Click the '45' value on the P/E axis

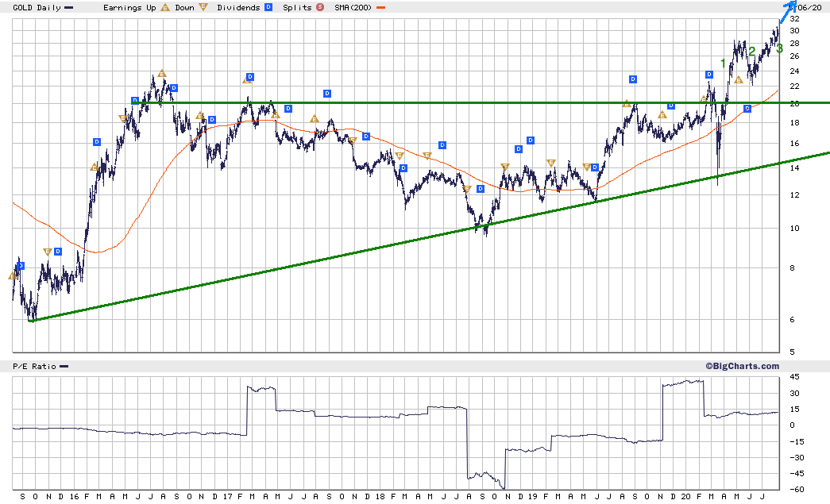pyautogui.click(x=794, y=377)
